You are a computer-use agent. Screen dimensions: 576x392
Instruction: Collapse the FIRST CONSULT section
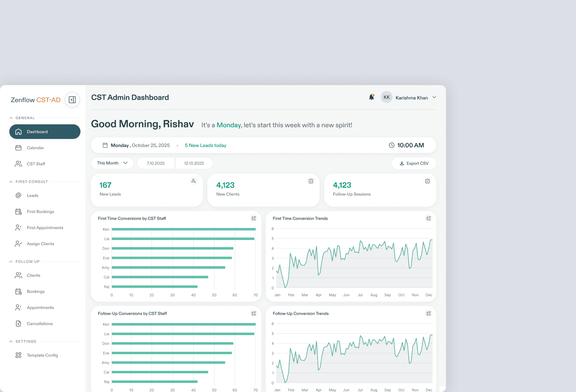click(x=11, y=182)
